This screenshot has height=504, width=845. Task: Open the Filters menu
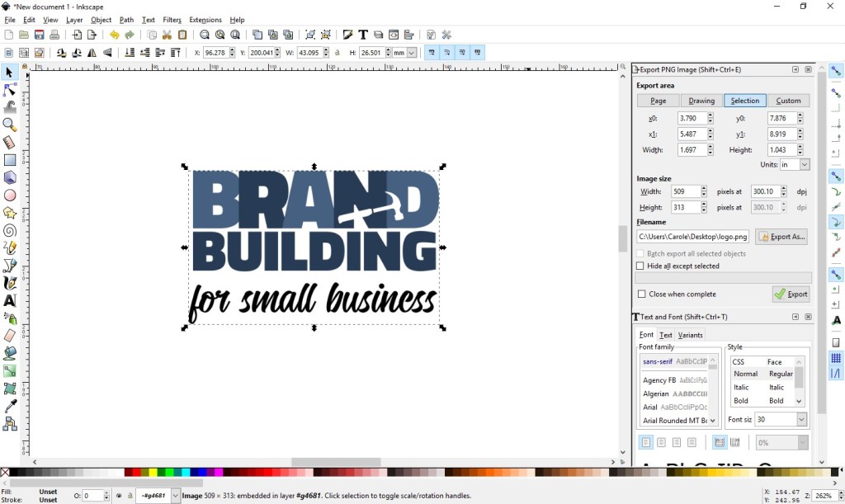172,20
